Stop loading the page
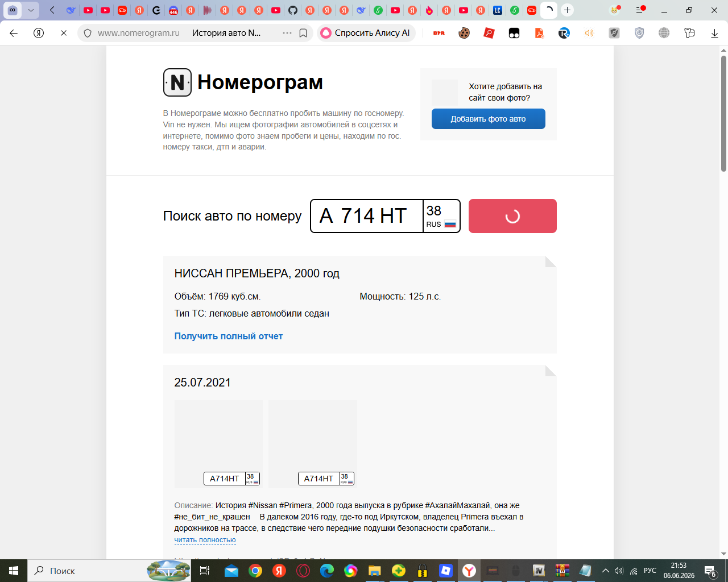The height and width of the screenshot is (582, 728). coord(64,33)
